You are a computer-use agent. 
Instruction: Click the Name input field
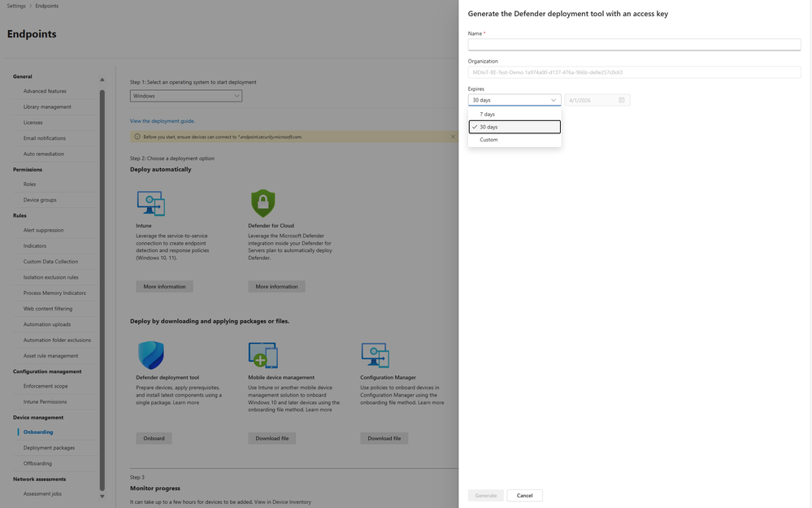pyautogui.click(x=632, y=44)
